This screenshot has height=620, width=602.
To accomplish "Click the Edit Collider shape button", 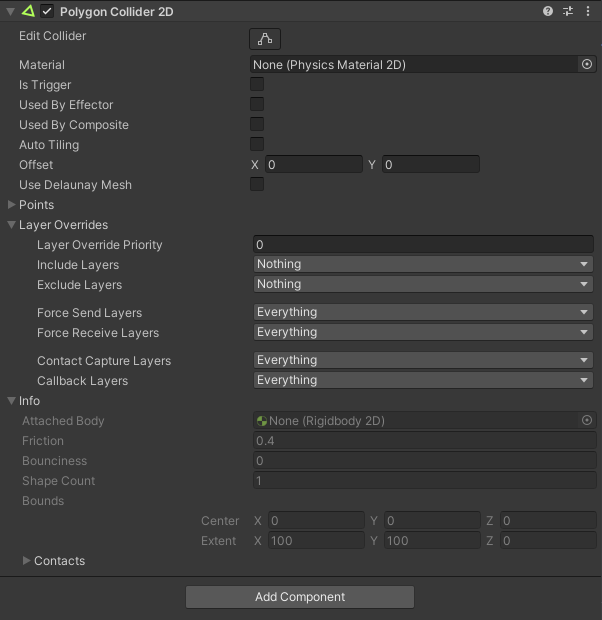I will tap(265, 39).
